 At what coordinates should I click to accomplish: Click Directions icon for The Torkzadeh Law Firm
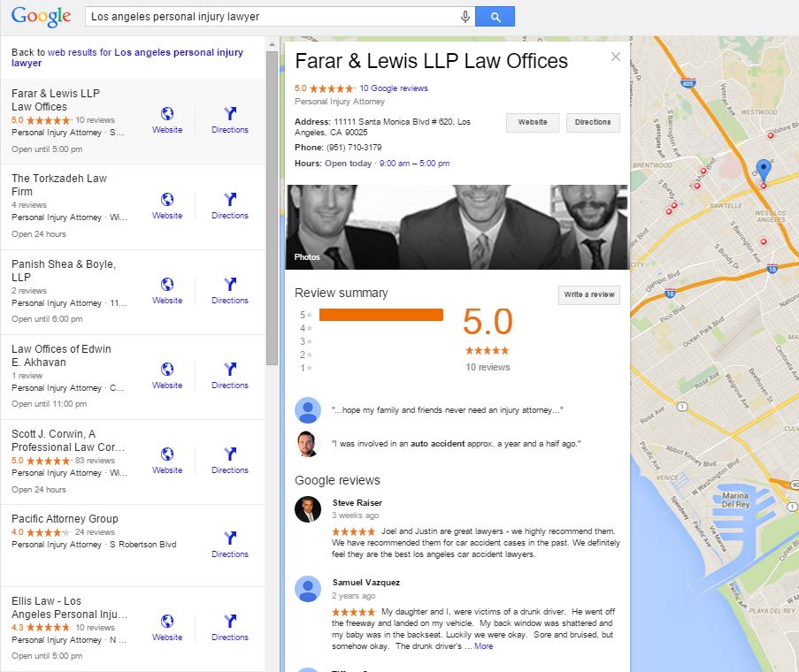coord(230,199)
